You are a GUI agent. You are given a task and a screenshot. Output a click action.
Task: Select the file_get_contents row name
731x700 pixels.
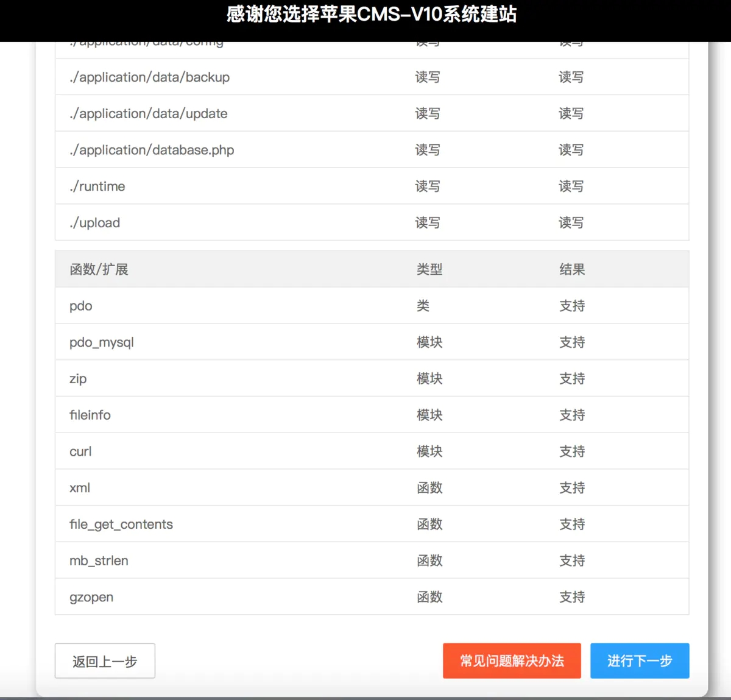(x=121, y=525)
